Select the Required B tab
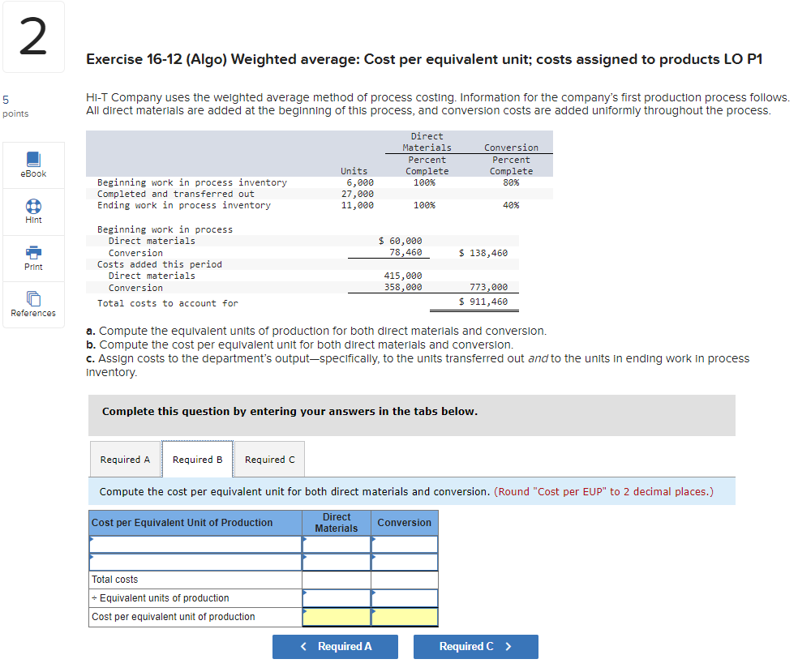Viewport: 798px width, 672px height. pyautogui.click(x=197, y=459)
